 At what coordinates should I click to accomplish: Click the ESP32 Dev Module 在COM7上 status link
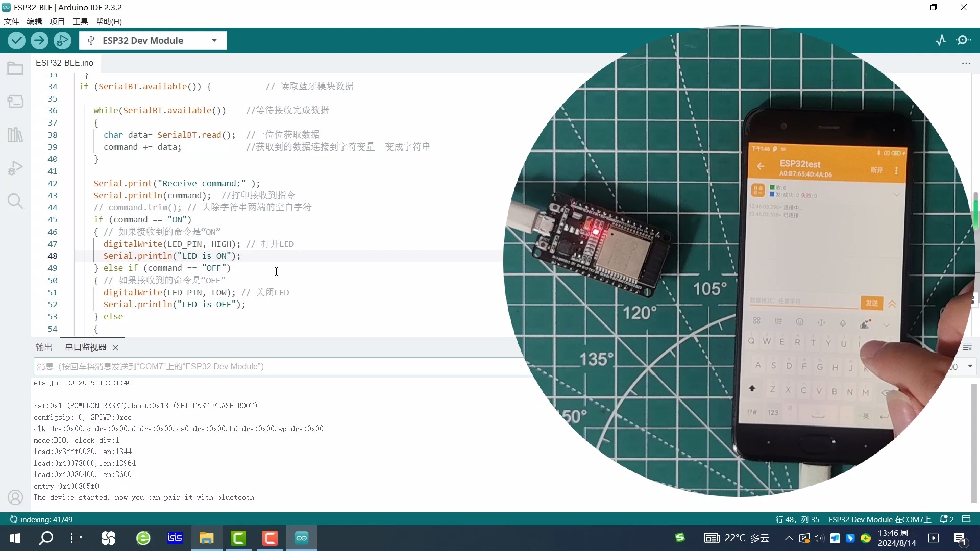pyautogui.click(x=878, y=519)
